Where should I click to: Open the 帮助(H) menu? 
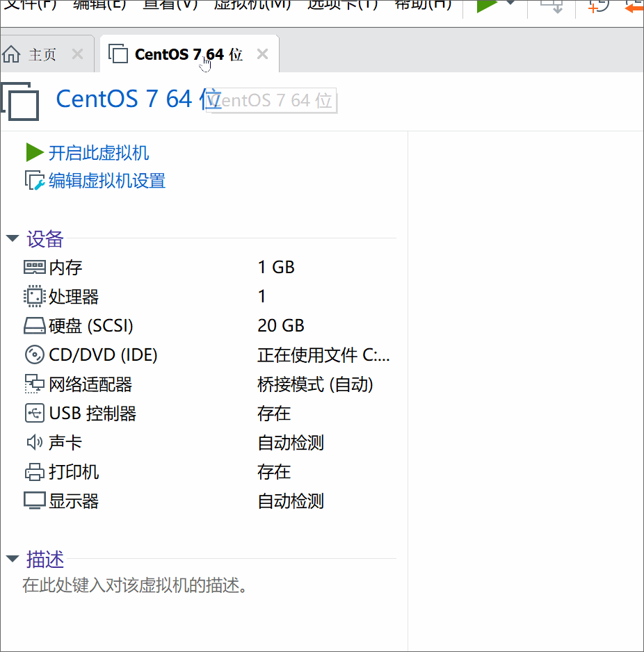click(423, 5)
